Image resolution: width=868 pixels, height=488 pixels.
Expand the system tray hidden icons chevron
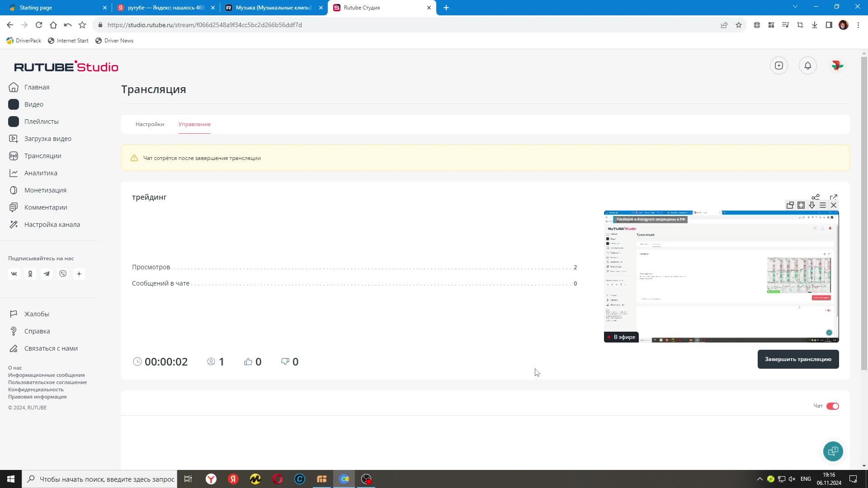759,479
